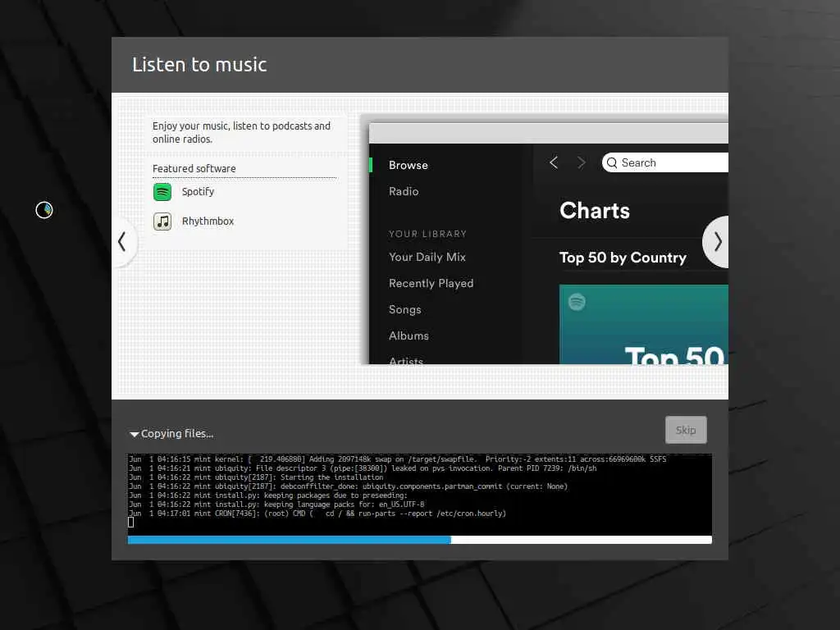Open Songs in Spotify library

click(404, 309)
